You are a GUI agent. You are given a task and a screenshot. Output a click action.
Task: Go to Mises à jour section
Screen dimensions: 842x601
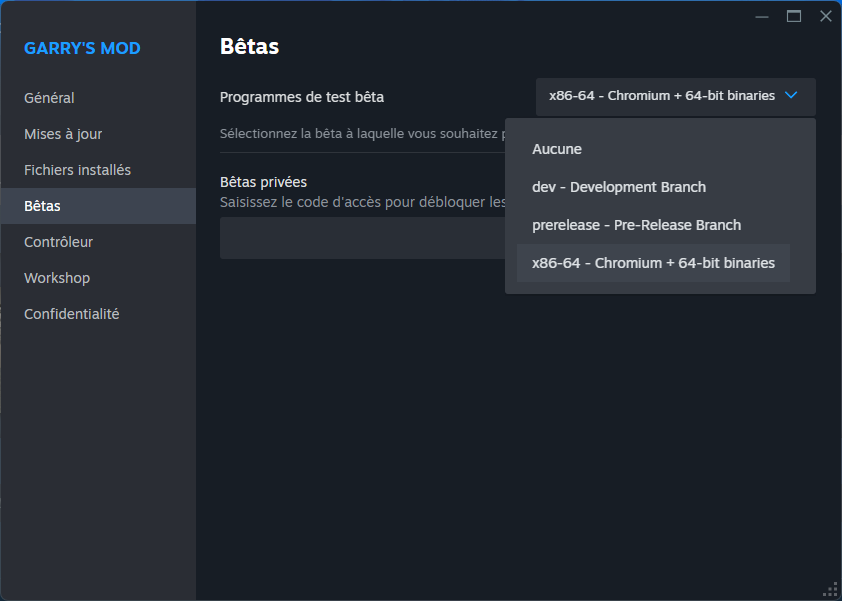(63, 134)
